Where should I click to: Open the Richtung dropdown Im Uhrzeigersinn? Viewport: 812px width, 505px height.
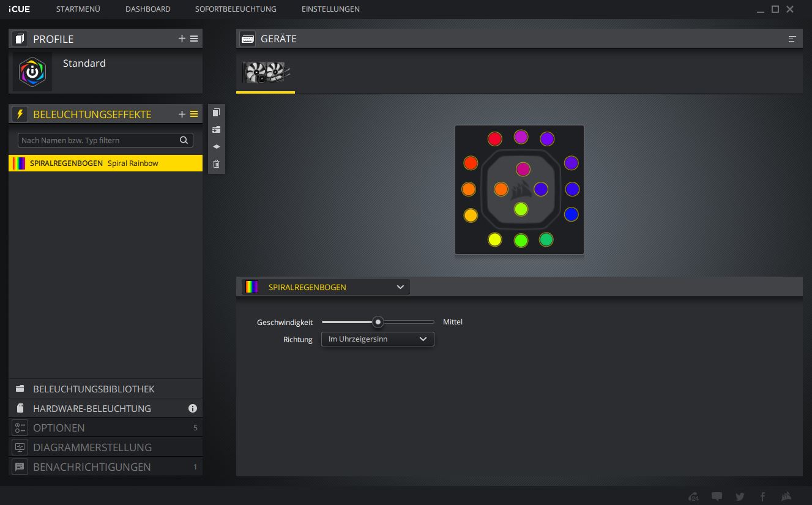[x=378, y=339]
